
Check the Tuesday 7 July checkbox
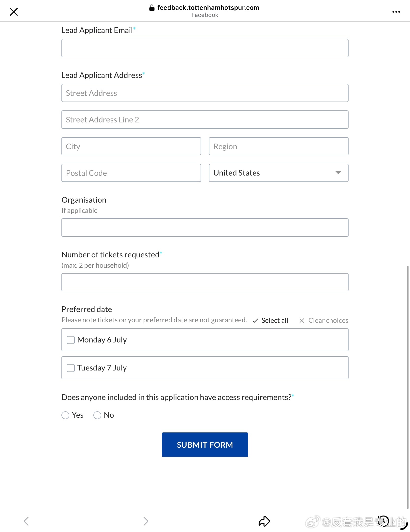click(x=71, y=368)
